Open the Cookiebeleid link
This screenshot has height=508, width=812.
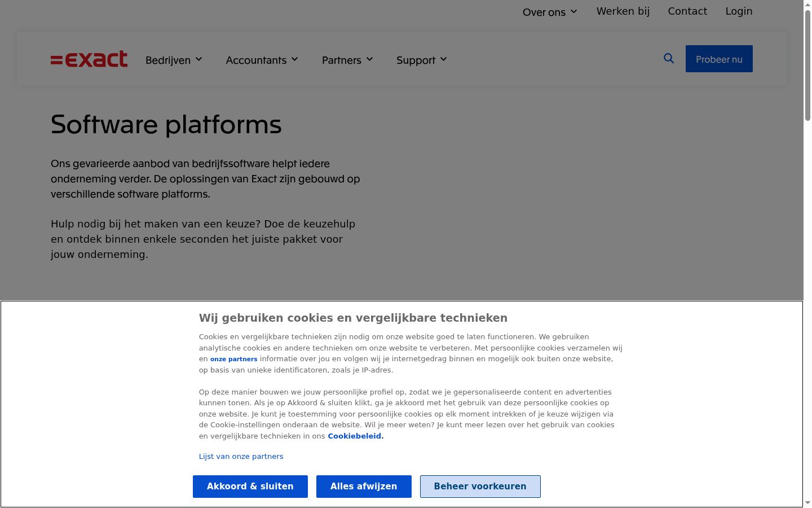(x=356, y=436)
